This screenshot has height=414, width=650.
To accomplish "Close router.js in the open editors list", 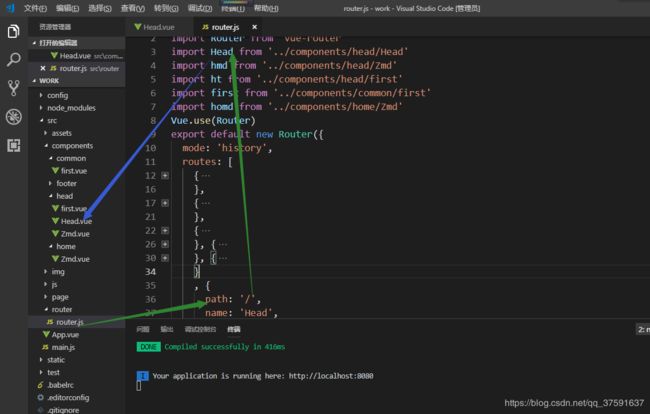I will (43, 68).
